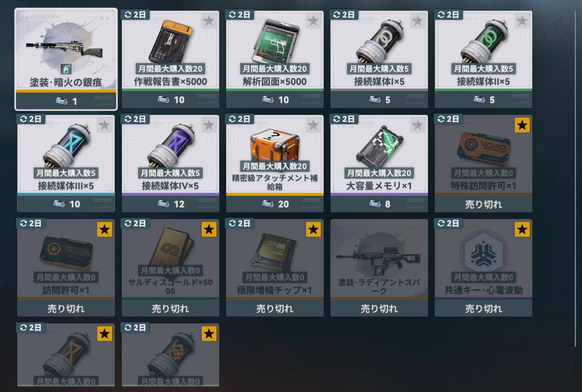
Task: Click the 作戦報告書×5000 item icon
Action: tap(171, 41)
